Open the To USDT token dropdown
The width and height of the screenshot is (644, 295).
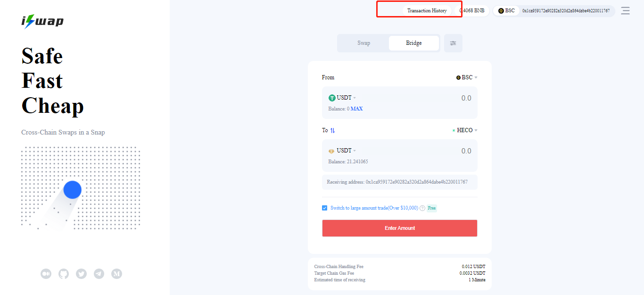coord(342,151)
